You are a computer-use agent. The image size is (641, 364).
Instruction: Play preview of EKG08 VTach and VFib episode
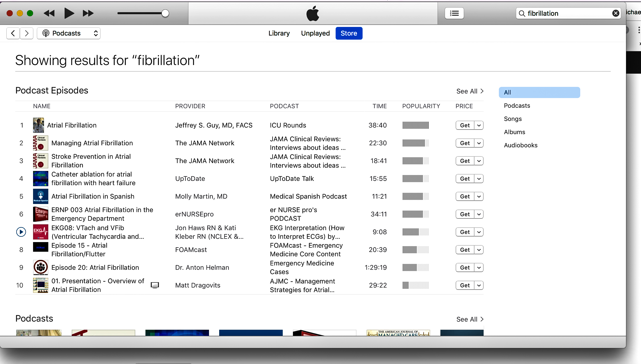21,232
